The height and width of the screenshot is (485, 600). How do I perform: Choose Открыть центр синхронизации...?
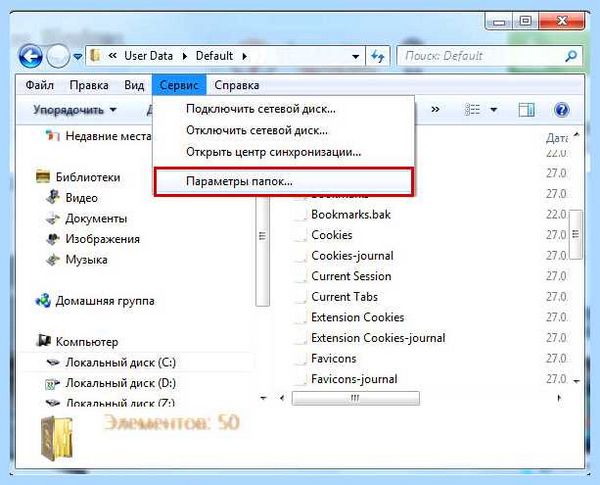tap(284, 152)
